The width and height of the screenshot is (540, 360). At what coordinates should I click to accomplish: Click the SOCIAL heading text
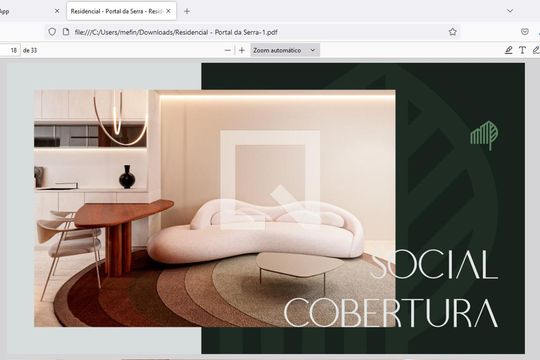434,265
